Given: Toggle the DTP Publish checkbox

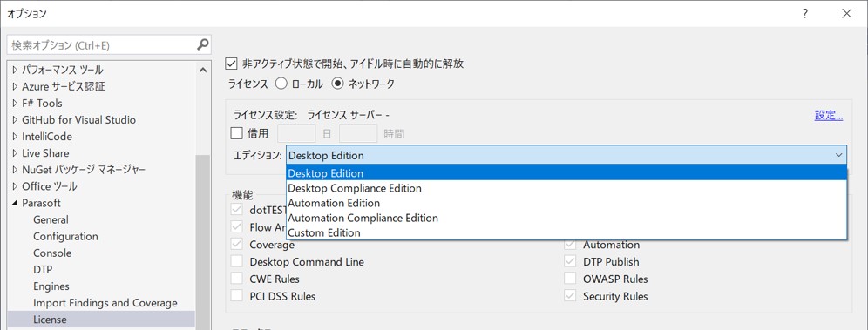Looking at the screenshot, I should point(570,261).
